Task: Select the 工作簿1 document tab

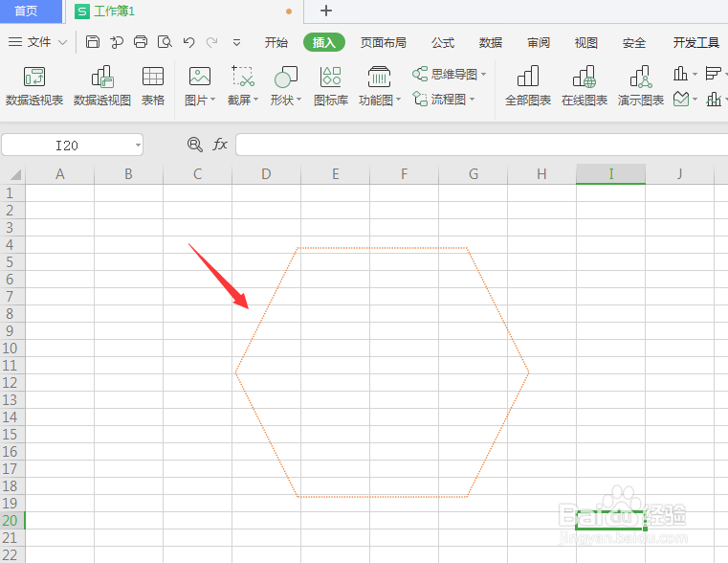Action: [184, 11]
